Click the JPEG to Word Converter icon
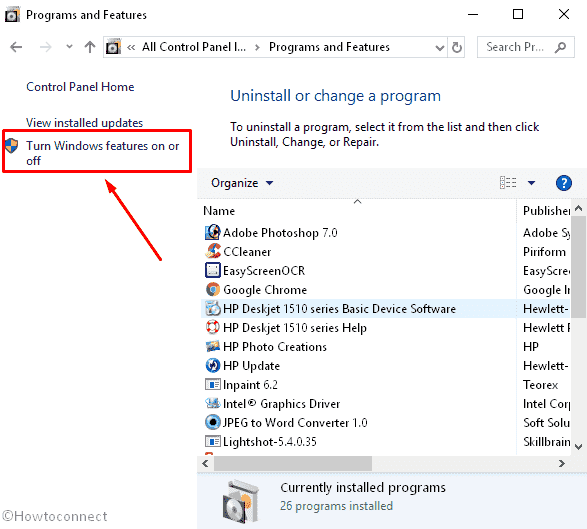Viewport: 587px width, 529px height. click(213, 422)
